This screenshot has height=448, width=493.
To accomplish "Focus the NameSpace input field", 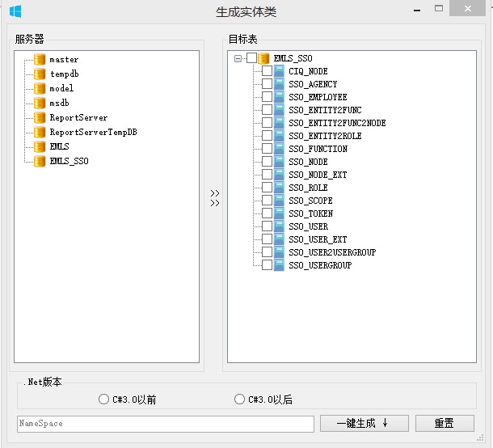I will click(x=166, y=424).
